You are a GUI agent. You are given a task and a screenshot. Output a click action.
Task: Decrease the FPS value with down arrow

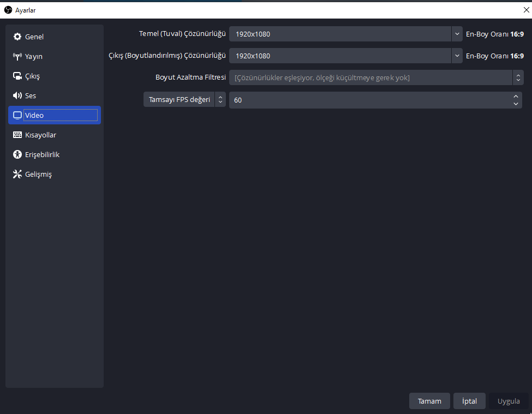(x=516, y=104)
